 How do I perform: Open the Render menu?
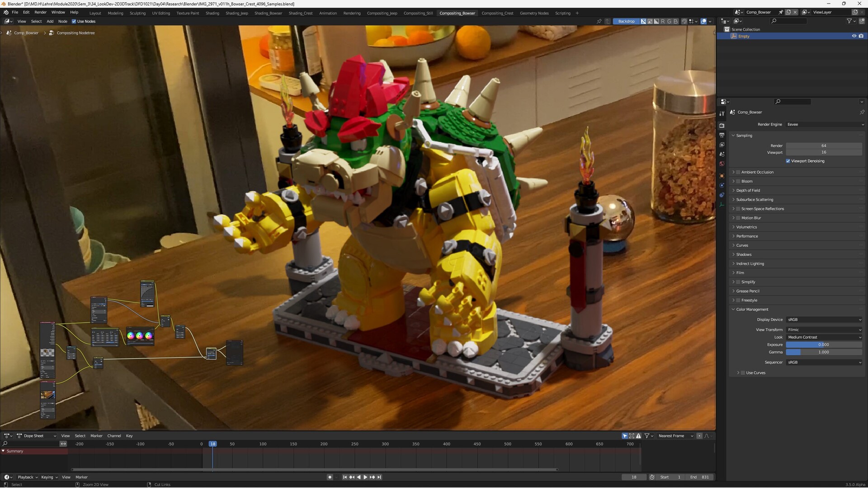[x=40, y=12]
